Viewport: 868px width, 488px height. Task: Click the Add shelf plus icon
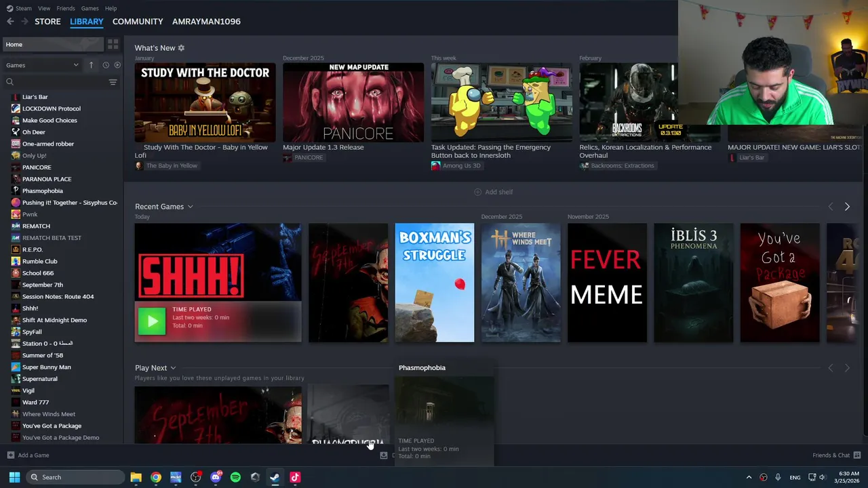click(x=477, y=192)
